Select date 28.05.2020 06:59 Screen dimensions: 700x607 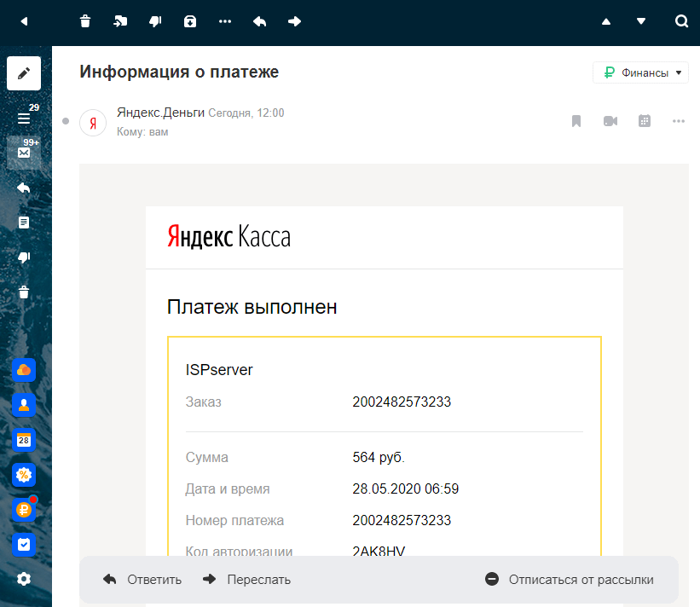(x=406, y=488)
